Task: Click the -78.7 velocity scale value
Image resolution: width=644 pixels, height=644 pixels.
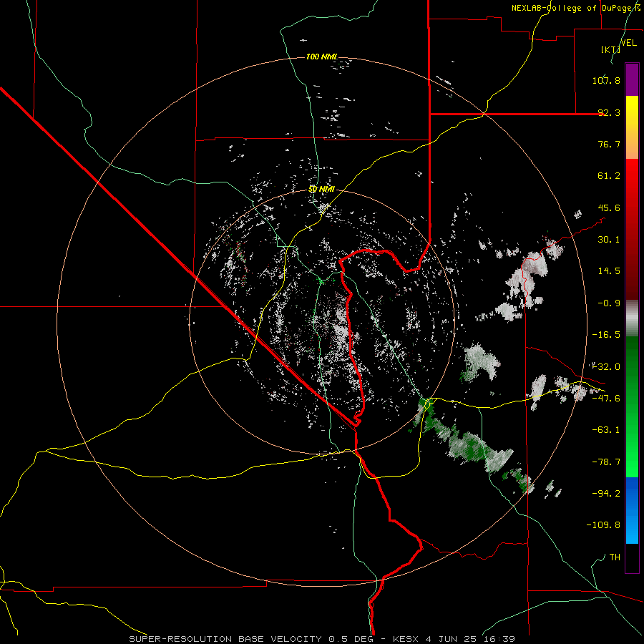Action: click(x=606, y=462)
